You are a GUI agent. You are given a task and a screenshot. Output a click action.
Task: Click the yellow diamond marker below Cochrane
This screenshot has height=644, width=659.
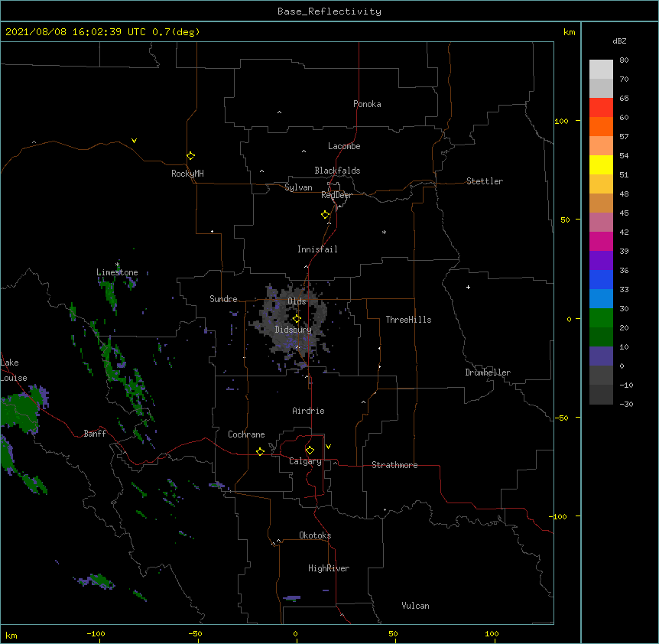tap(260, 451)
